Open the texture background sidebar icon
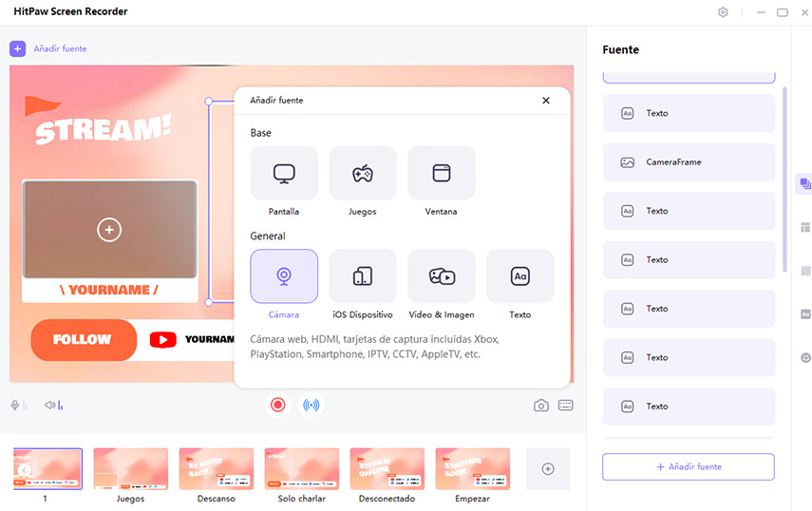812x511 pixels. pyautogui.click(x=805, y=271)
